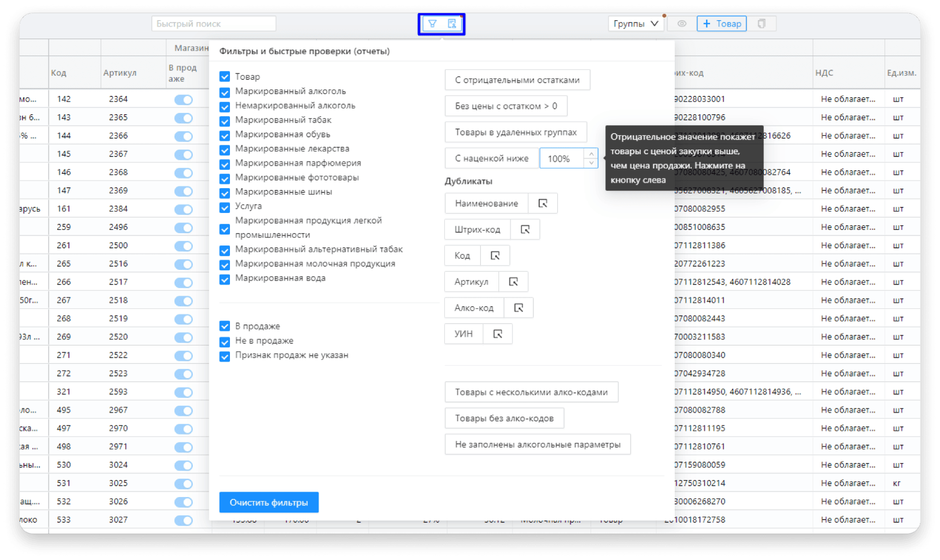The image size is (940, 560).
Task: Click the Быстрый поиск search field
Action: [213, 24]
